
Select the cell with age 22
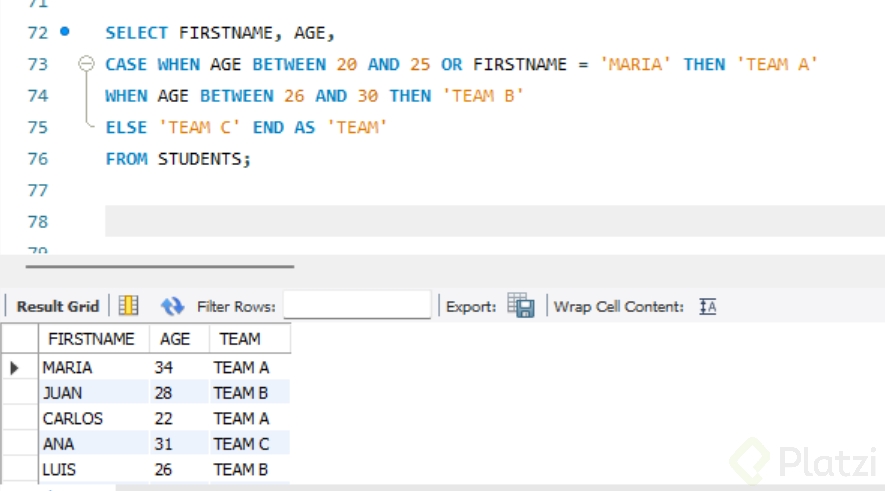(164, 418)
